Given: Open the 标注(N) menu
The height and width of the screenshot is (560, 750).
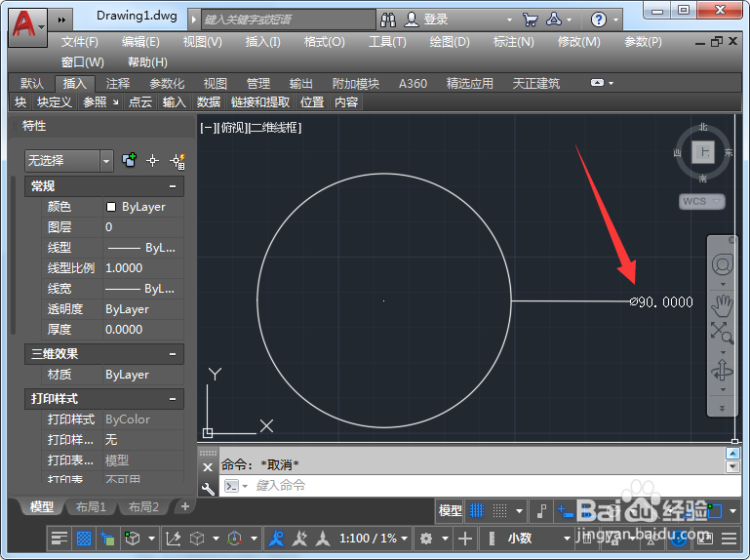Looking at the screenshot, I should [x=513, y=42].
